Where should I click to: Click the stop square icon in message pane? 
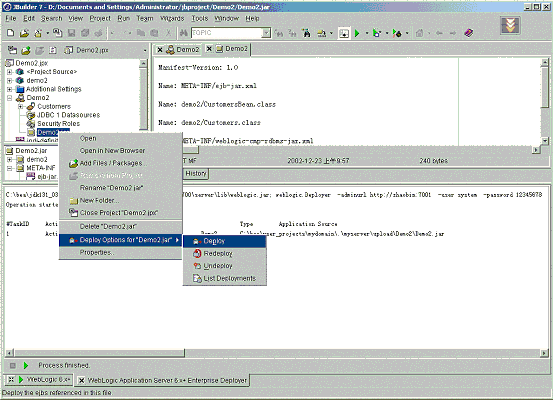tap(13, 365)
